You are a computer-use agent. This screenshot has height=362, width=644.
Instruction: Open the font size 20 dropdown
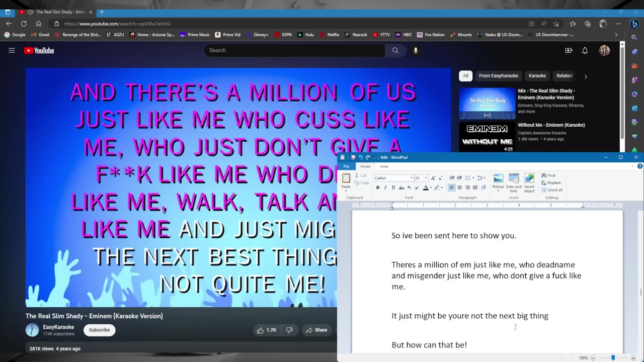click(426, 178)
